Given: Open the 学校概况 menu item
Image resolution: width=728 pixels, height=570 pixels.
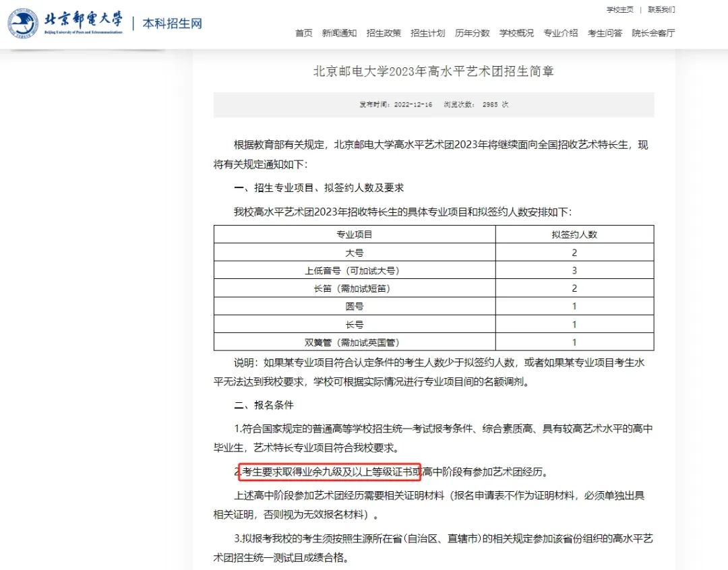Looking at the screenshot, I should [x=516, y=33].
